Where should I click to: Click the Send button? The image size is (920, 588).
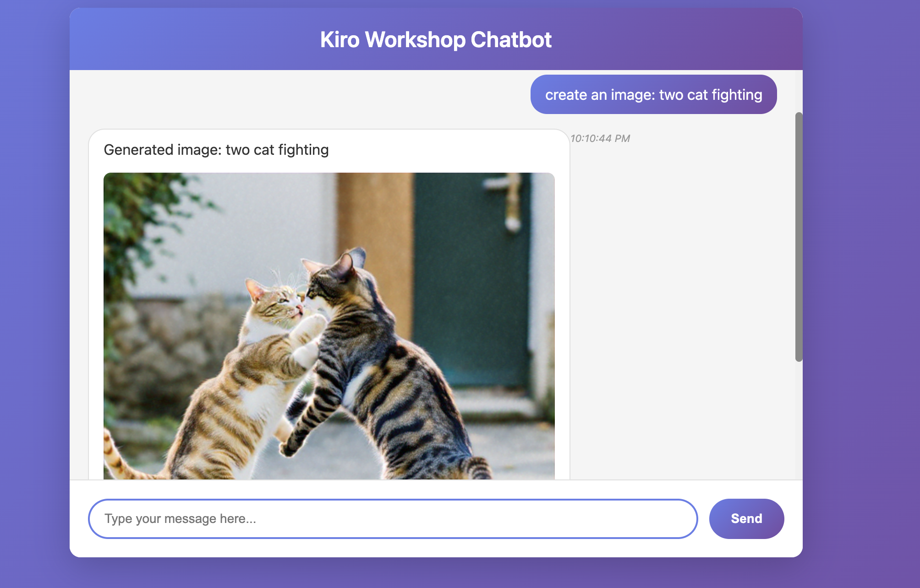click(746, 518)
